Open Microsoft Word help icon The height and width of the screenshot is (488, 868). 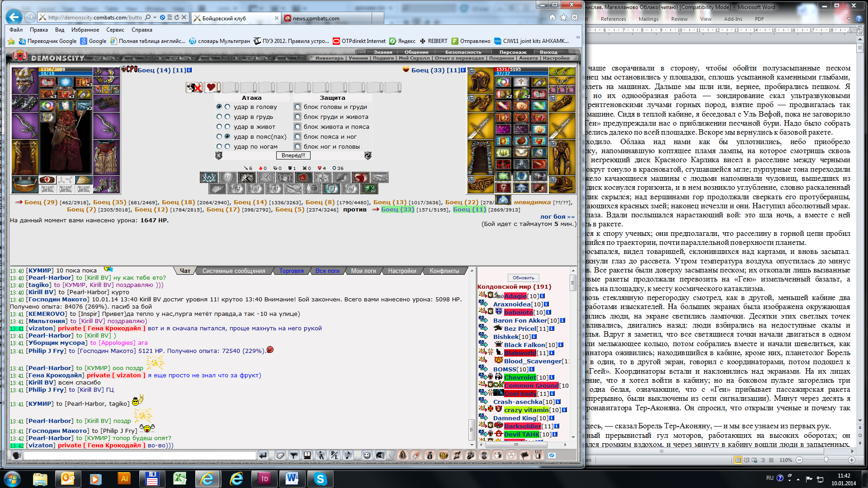click(x=859, y=19)
